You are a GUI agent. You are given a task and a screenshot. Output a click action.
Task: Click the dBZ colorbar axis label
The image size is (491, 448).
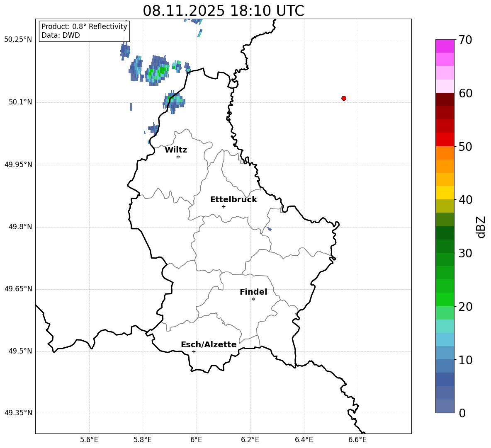481,227
